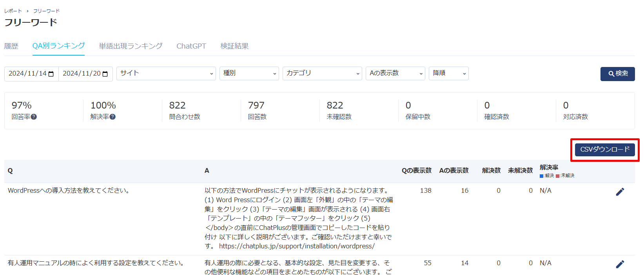644x275 pixels.
Task: Switch to the 履歴 tab
Action: pos(11,46)
